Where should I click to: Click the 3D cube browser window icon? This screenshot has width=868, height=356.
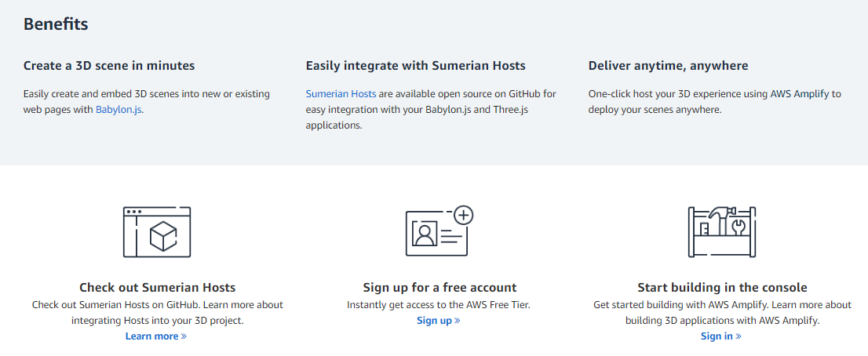pos(157,231)
